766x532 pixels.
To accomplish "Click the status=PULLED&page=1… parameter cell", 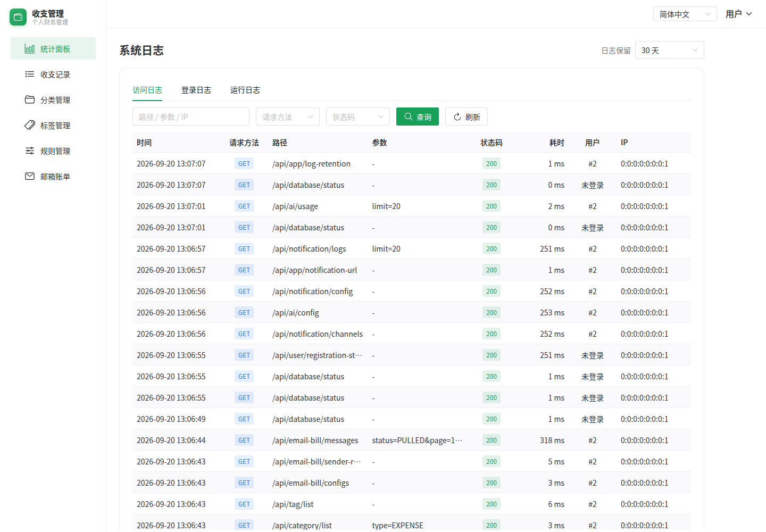I will coord(417,440).
